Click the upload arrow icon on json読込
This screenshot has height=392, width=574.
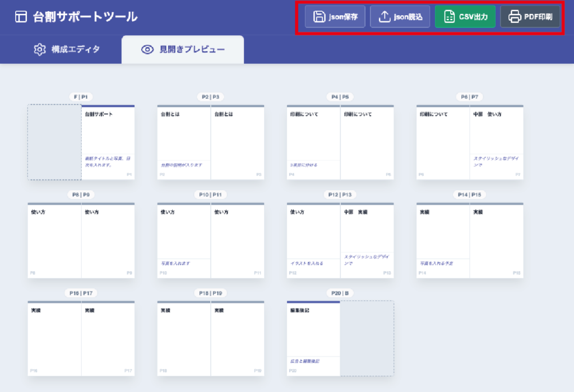coord(384,17)
